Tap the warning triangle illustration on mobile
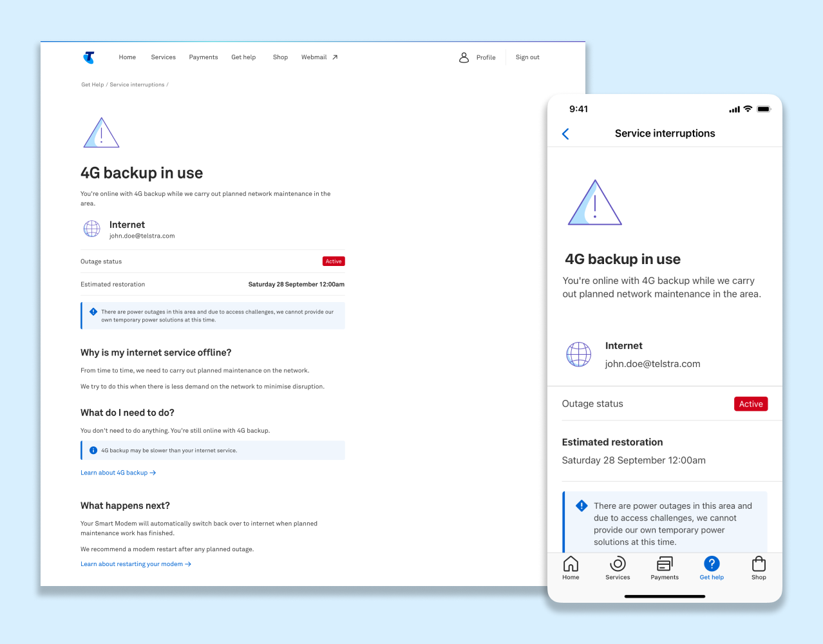Image resolution: width=823 pixels, height=644 pixels. point(595,203)
